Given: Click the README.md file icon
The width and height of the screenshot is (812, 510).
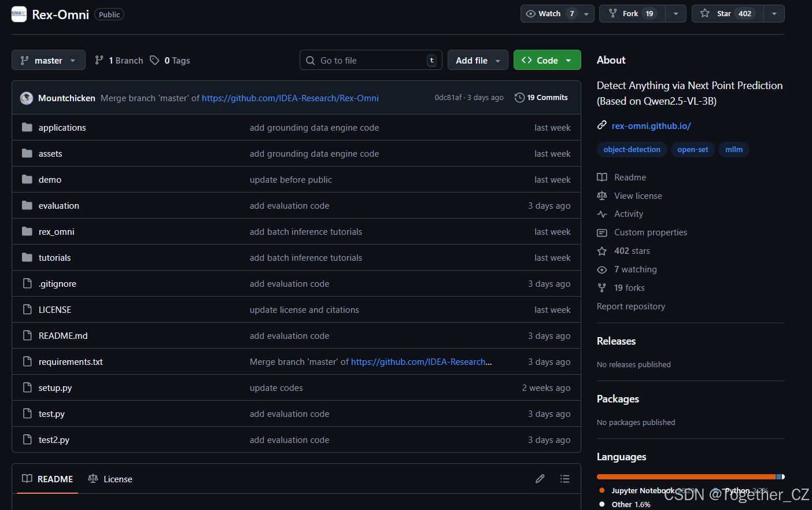Looking at the screenshot, I should click(27, 335).
